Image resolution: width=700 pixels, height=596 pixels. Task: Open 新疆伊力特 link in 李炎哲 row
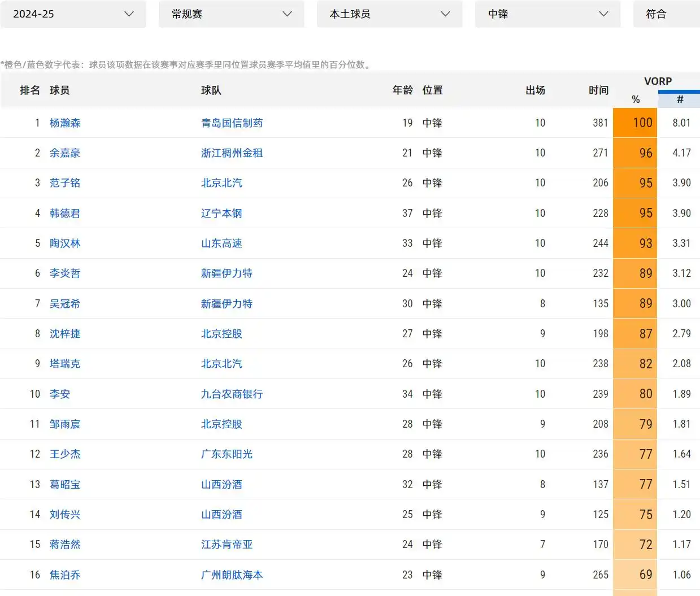click(x=227, y=273)
